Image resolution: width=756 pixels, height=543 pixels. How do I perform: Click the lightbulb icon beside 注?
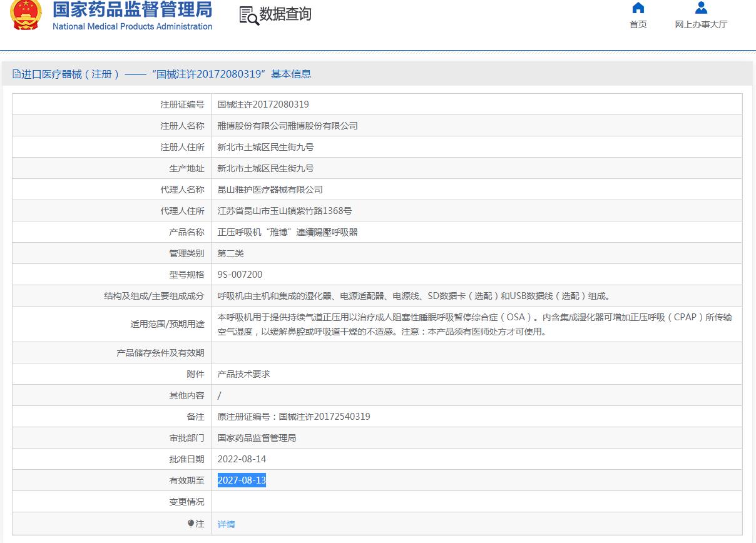pyautogui.click(x=191, y=524)
